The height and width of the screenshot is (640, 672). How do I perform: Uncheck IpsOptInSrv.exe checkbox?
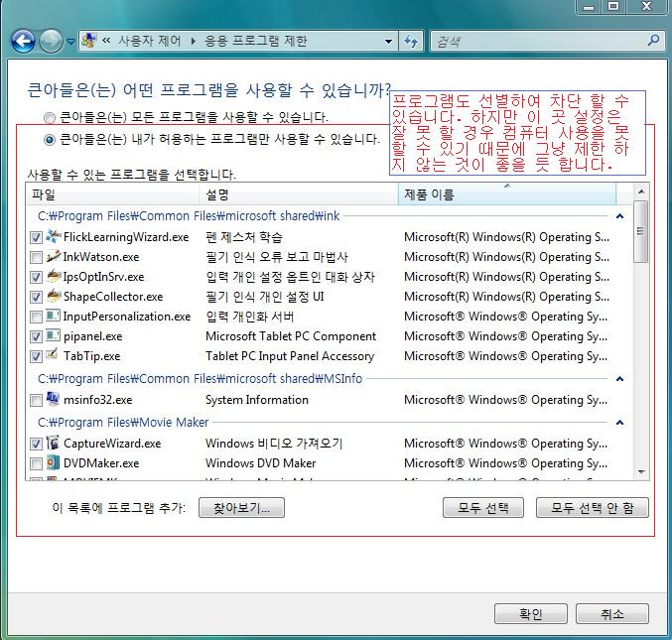[x=36, y=277]
